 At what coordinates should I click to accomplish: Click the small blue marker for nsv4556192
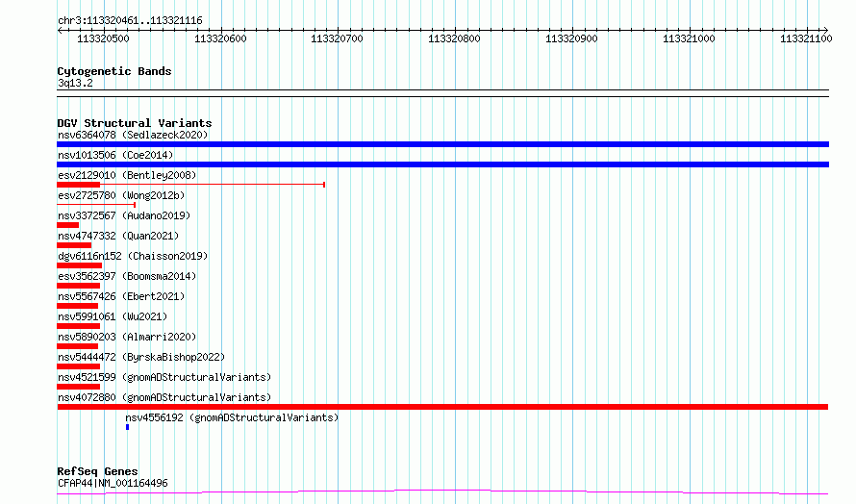point(127,427)
